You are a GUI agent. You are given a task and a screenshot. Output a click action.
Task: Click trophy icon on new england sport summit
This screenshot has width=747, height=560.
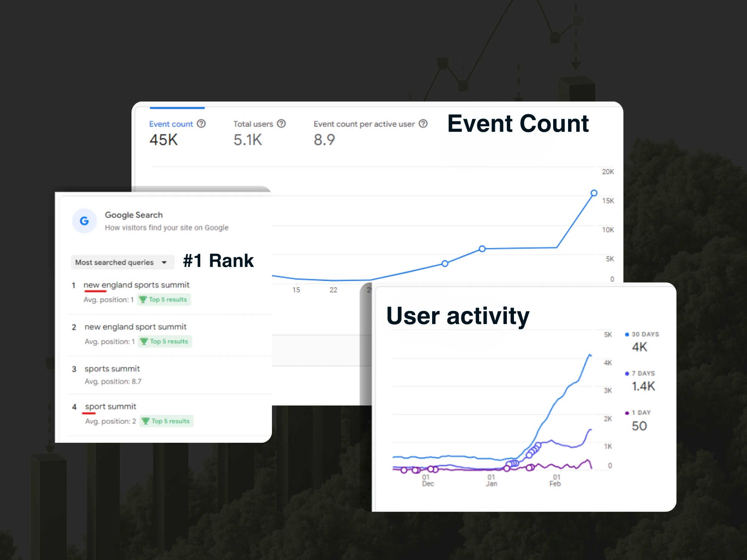click(x=144, y=341)
